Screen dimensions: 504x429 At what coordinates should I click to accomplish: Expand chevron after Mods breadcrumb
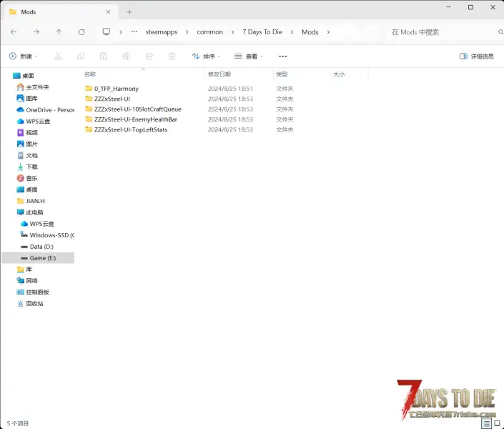[x=328, y=32]
